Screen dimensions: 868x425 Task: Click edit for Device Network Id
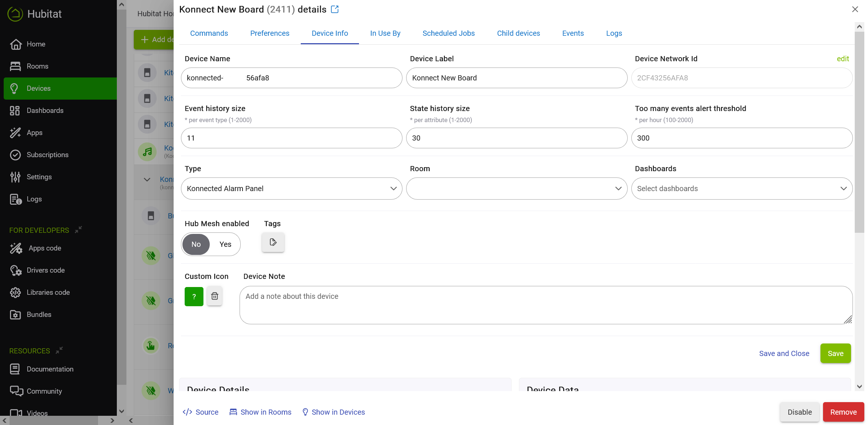point(843,59)
